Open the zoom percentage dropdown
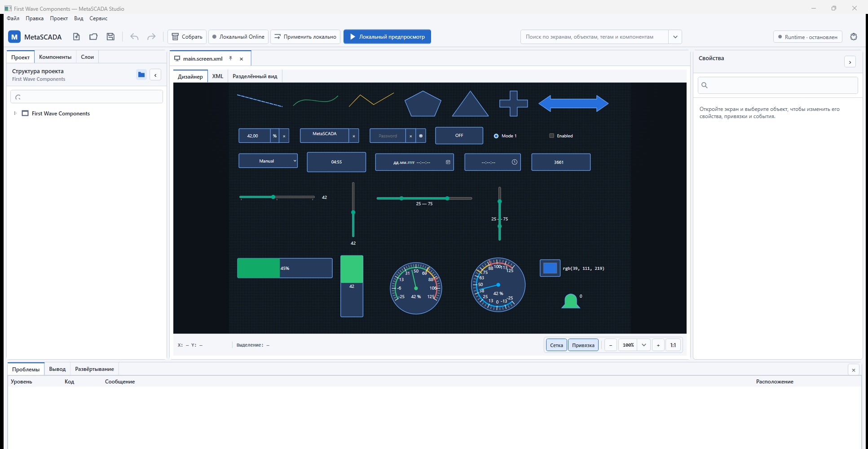Viewport: 868px width, 449px height. click(x=643, y=345)
